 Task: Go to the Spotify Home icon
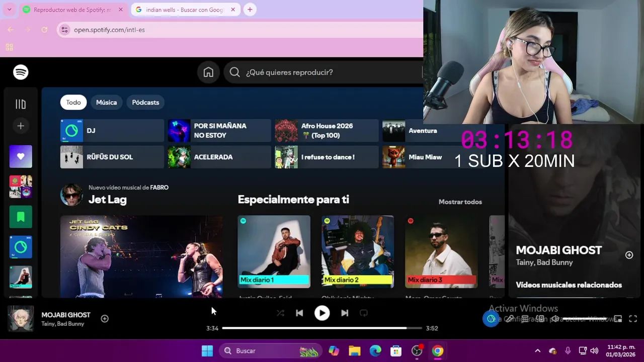208,72
